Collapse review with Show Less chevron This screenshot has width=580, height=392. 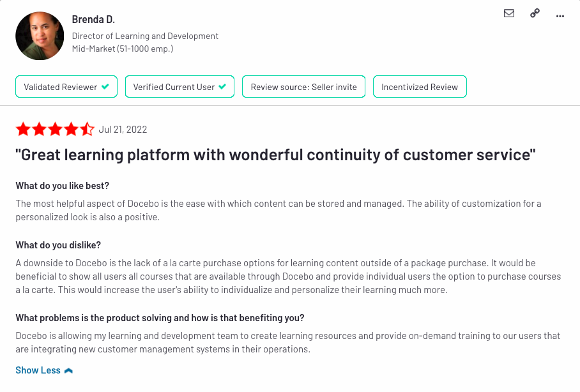click(68, 370)
